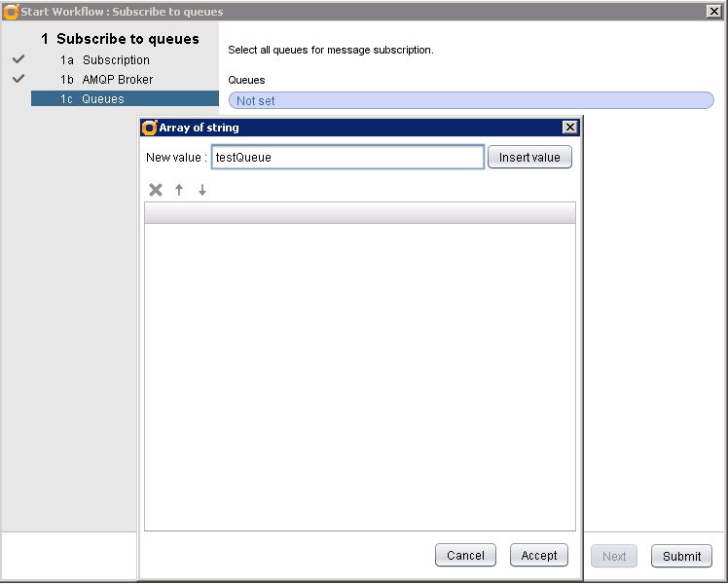Open step 1b AMQP Broker
Viewport: 728px width, 585px height.
click(x=117, y=80)
